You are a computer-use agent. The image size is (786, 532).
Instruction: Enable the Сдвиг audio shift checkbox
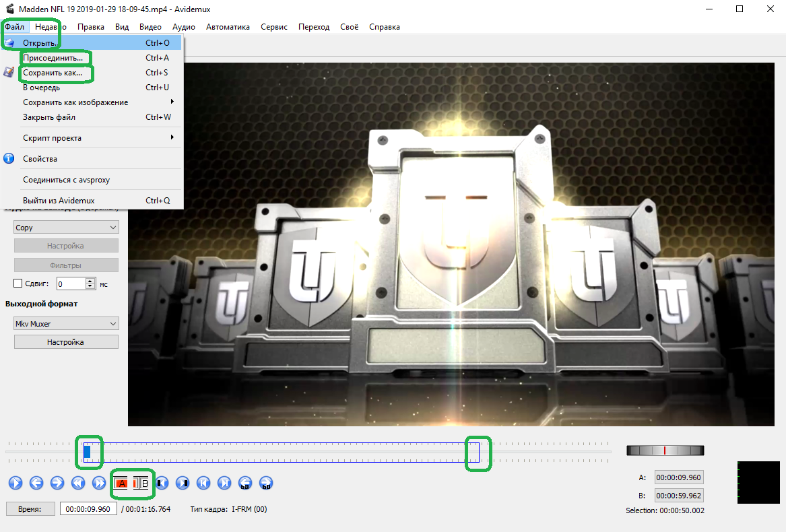tap(19, 284)
